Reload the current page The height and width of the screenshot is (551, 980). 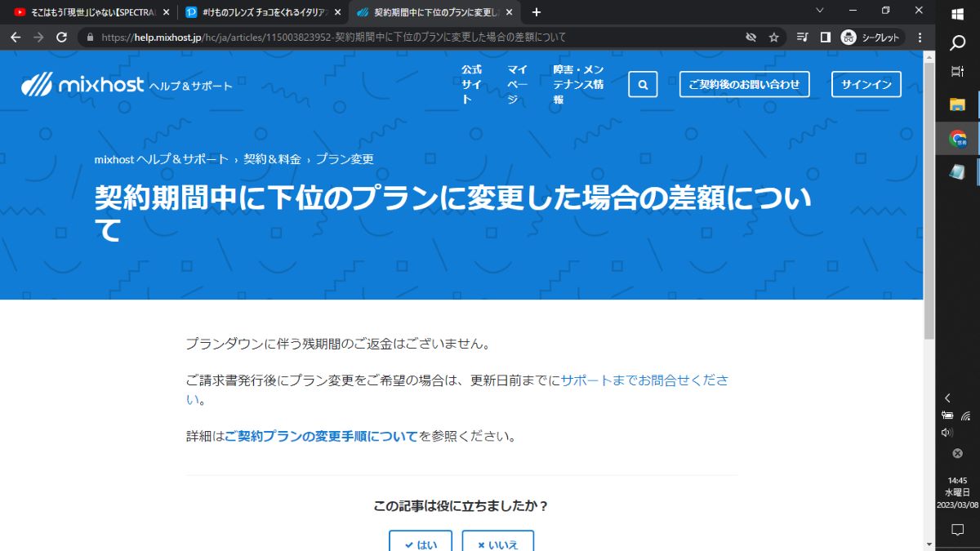pyautogui.click(x=61, y=38)
